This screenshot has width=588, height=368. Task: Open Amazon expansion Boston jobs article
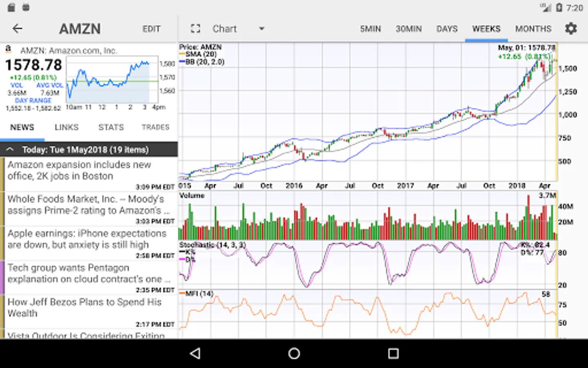coord(89,174)
